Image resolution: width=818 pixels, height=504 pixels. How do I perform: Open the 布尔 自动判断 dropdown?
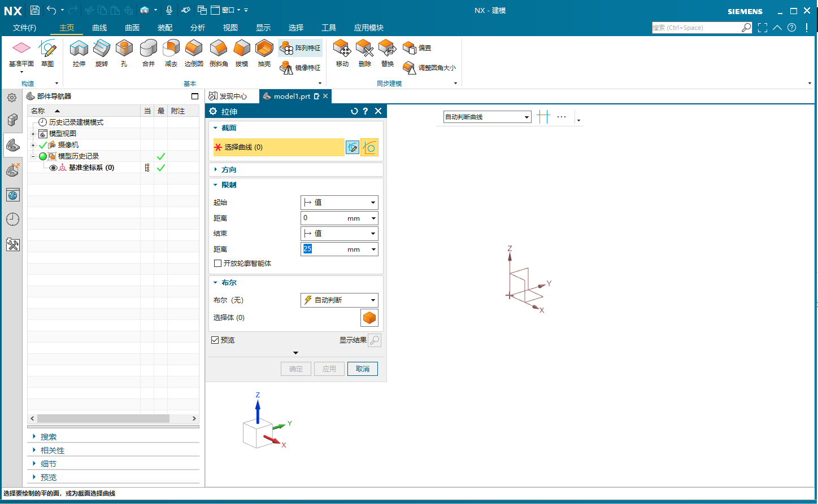coord(339,300)
